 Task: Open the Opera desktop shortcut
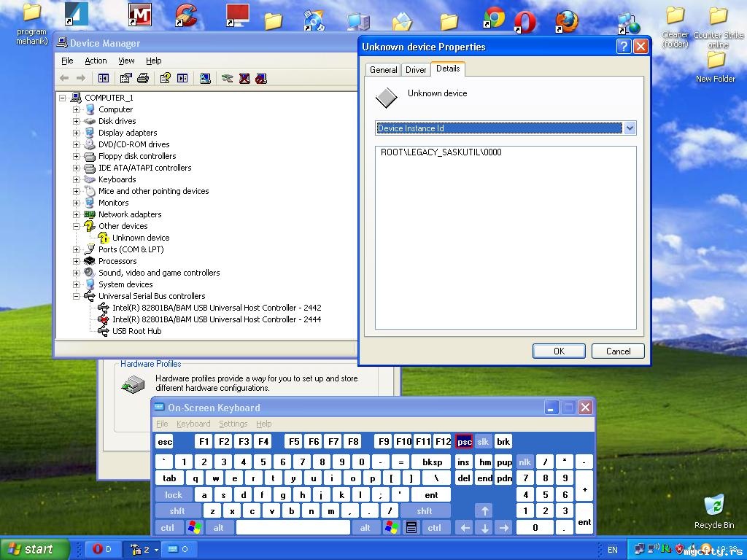[x=525, y=21]
